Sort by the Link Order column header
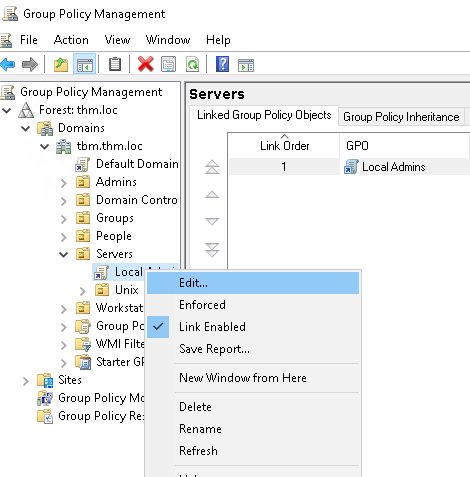Viewport: 470px width, 477px height. pyautogui.click(x=284, y=146)
